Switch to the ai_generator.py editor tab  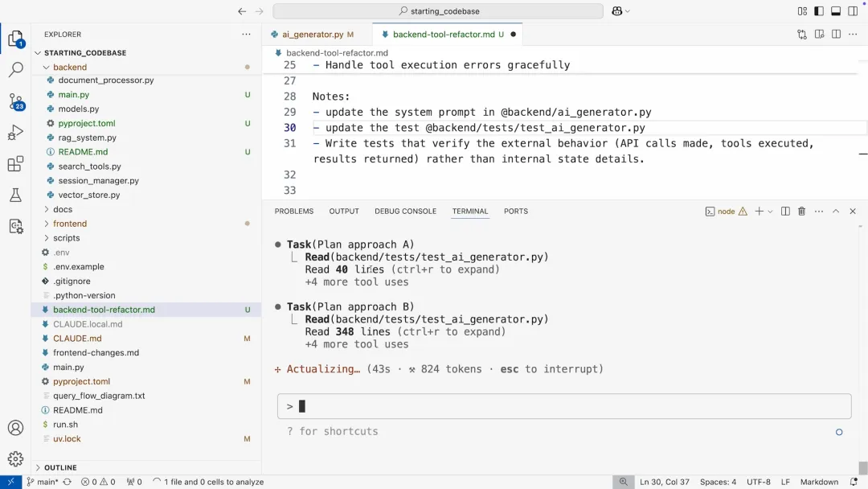coord(313,35)
